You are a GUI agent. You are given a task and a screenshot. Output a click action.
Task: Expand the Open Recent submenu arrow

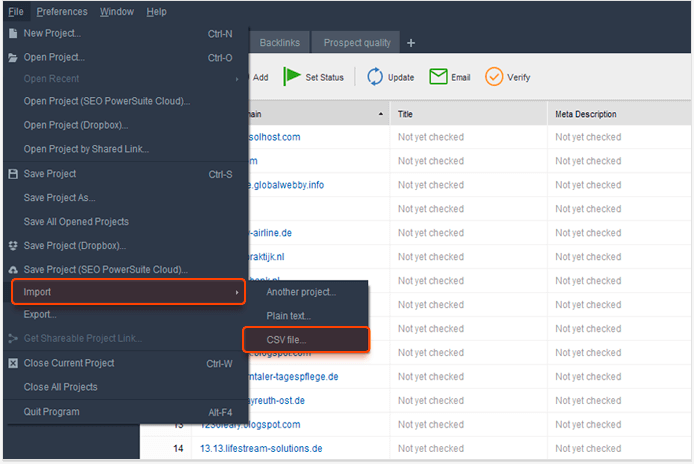(x=237, y=79)
